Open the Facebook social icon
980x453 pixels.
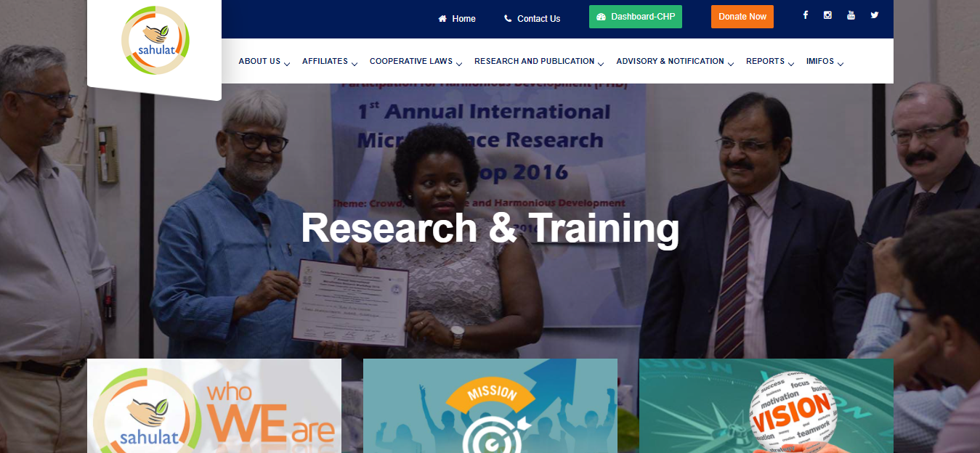click(x=805, y=15)
